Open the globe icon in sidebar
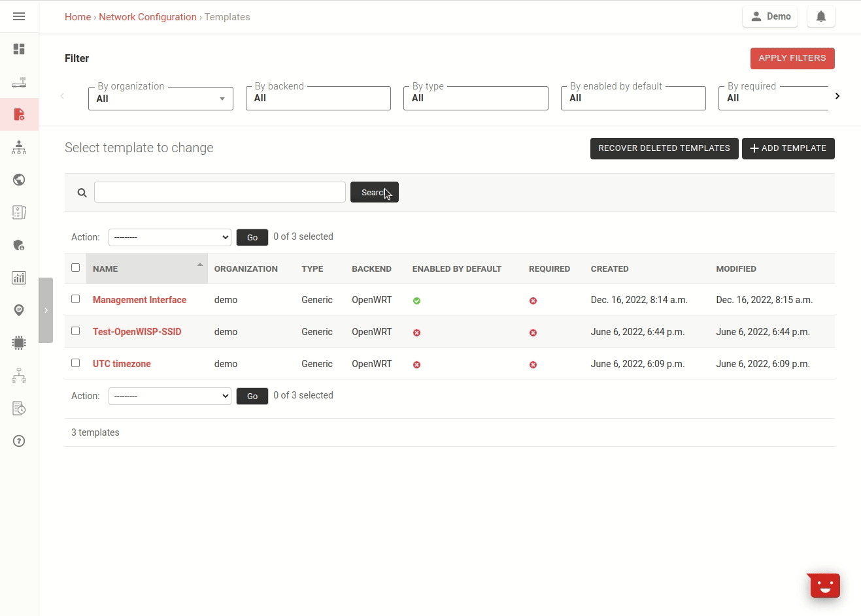 point(19,180)
